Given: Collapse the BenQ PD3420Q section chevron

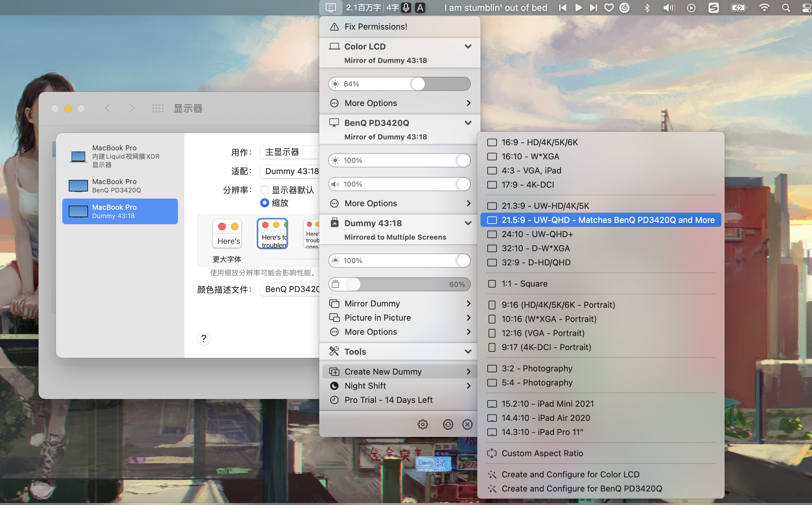Looking at the screenshot, I should (468, 123).
